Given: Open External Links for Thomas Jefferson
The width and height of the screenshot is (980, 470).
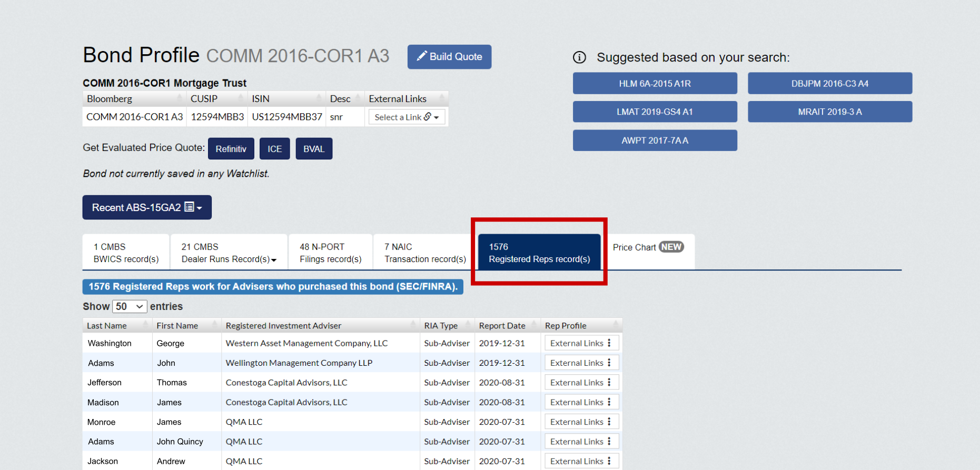Looking at the screenshot, I should point(581,383).
